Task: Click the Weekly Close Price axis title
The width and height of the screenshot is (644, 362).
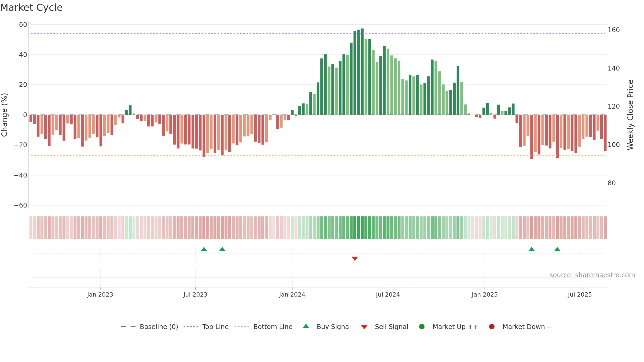Action: point(630,115)
